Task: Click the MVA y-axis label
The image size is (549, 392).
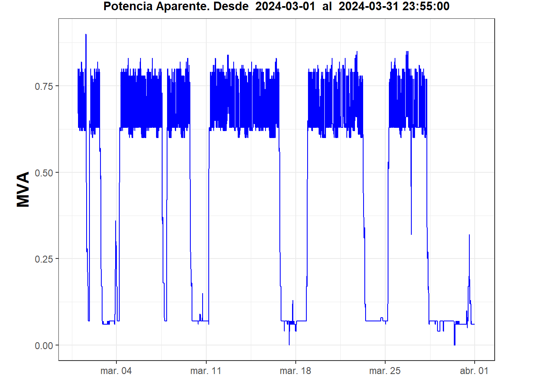Action: point(23,189)
